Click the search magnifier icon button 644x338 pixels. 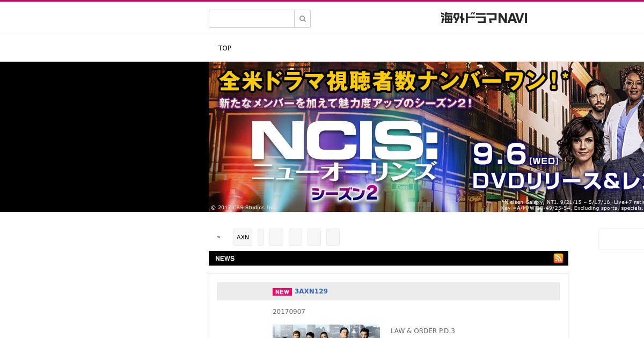click(x=302, y=19)
